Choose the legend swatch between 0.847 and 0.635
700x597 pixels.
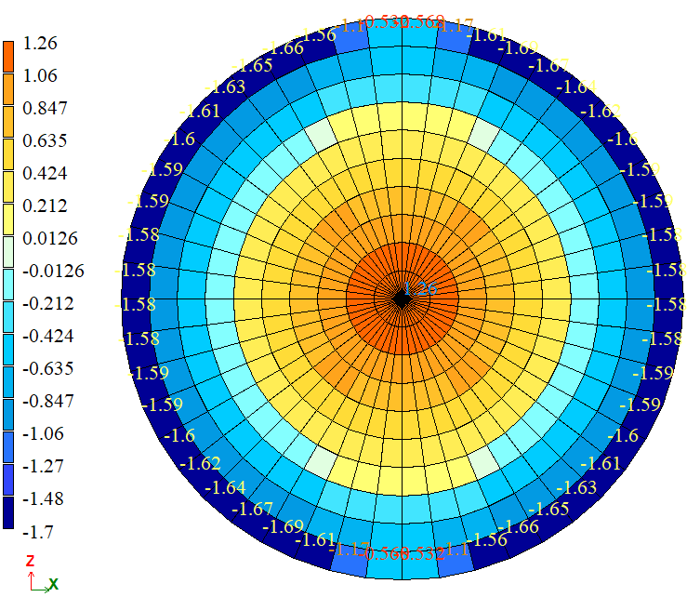click(8, 124)
